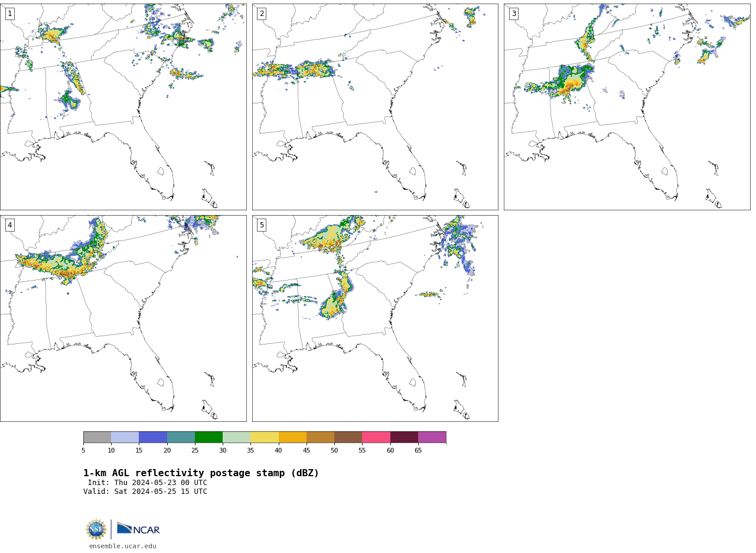Select the light blue 10-15 dBZ swatch
Viewport: 756px width, 553px height.
[x=125, y=437]
